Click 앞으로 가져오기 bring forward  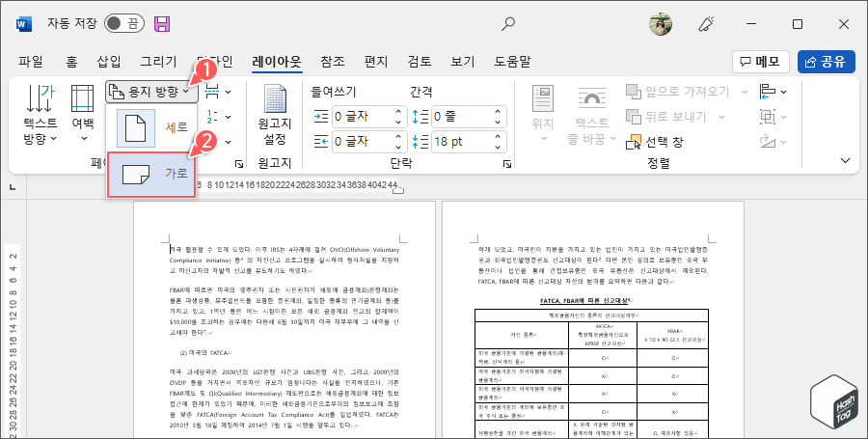pyautogui.click(x=679, y=92)
